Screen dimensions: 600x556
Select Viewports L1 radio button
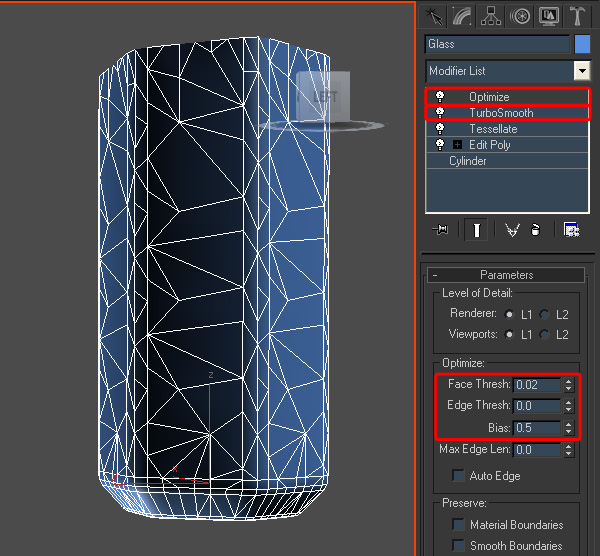509,334
